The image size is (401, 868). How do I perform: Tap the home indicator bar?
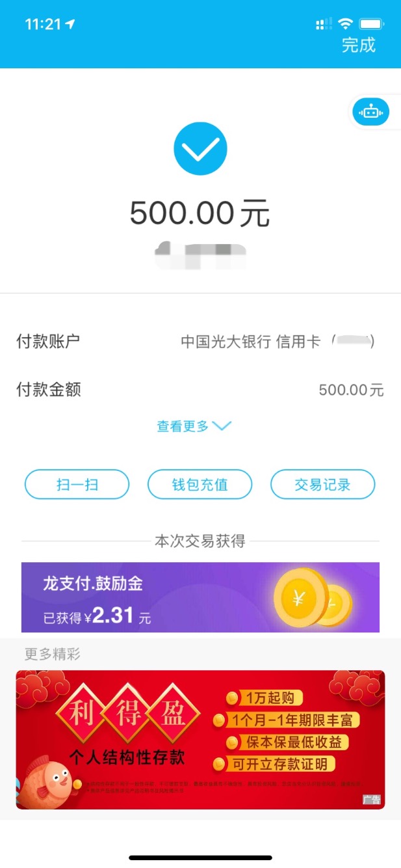(200, 858)
